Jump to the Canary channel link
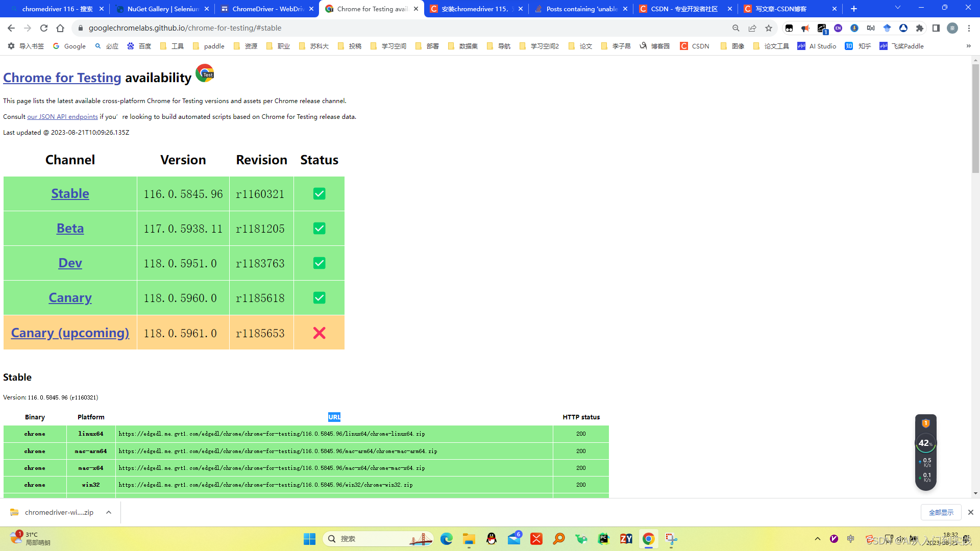 point(70,298)
